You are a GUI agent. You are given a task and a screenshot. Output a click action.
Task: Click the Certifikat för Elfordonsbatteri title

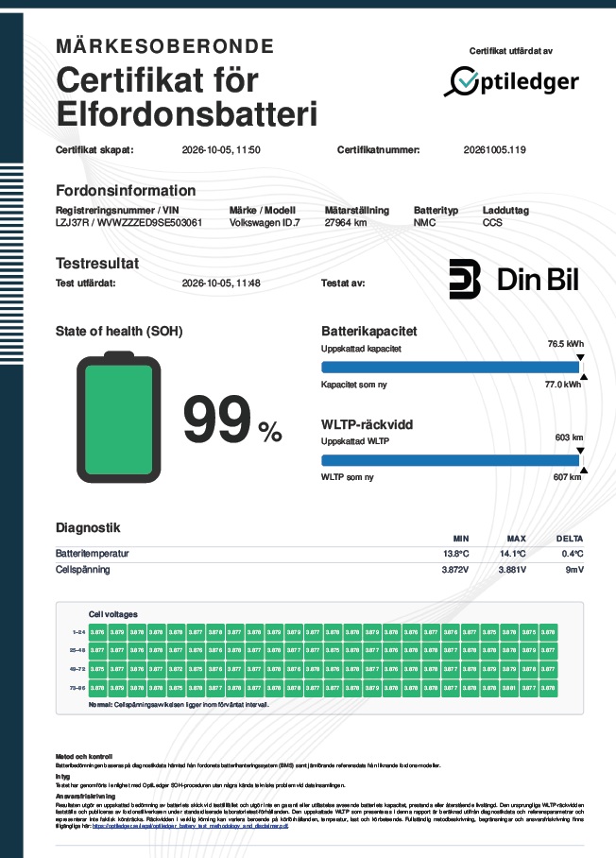[186, 96]
